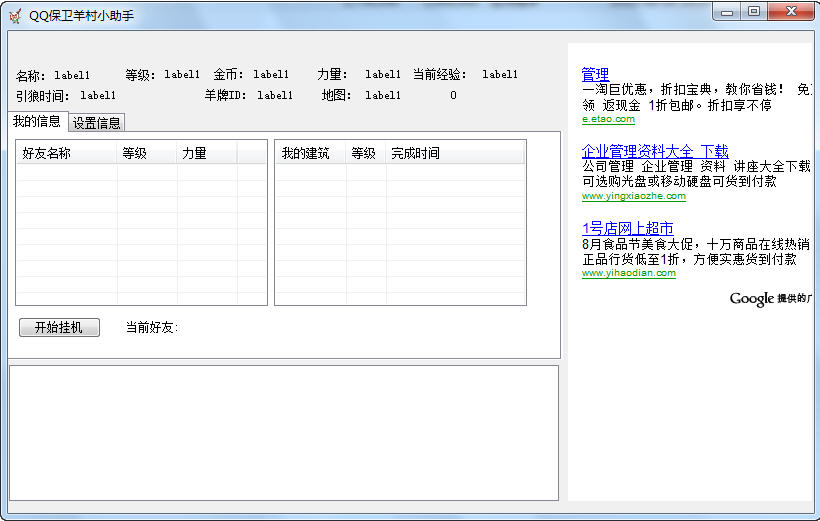Open the e.etao.com ad URL
The image size is (820, 521).
608,119
